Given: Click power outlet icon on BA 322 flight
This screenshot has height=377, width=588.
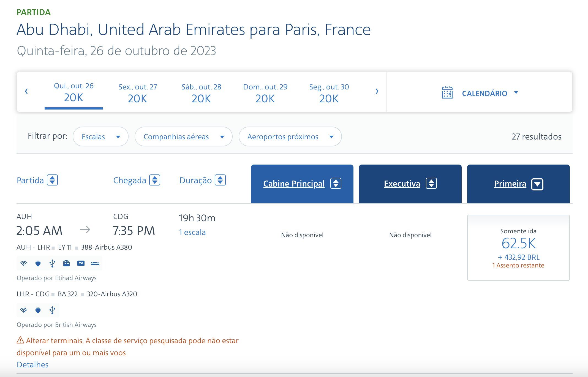Looking at the screenshot, I should 38,310.
